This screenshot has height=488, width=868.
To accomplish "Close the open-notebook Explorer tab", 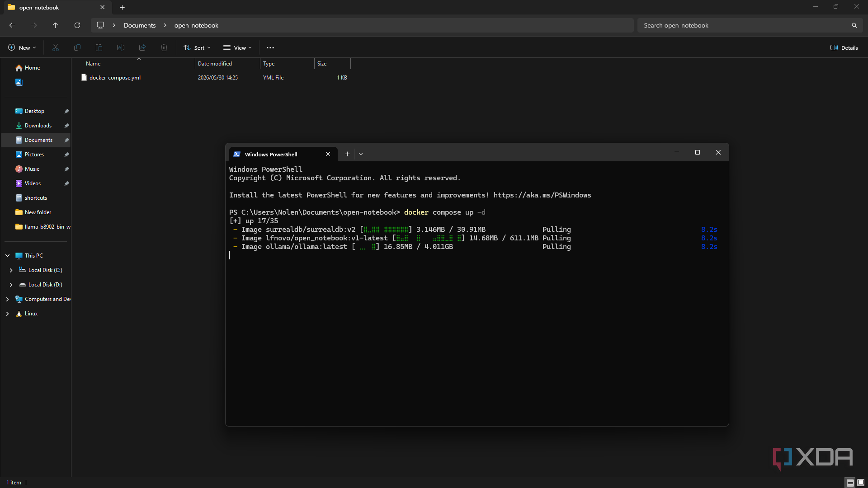I will (103, 7).
